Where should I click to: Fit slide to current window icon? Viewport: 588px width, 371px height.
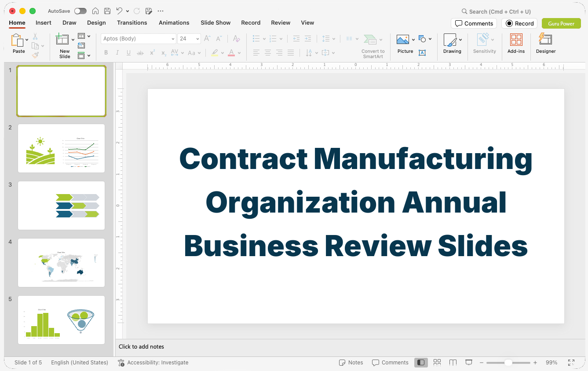pos(571,363)
